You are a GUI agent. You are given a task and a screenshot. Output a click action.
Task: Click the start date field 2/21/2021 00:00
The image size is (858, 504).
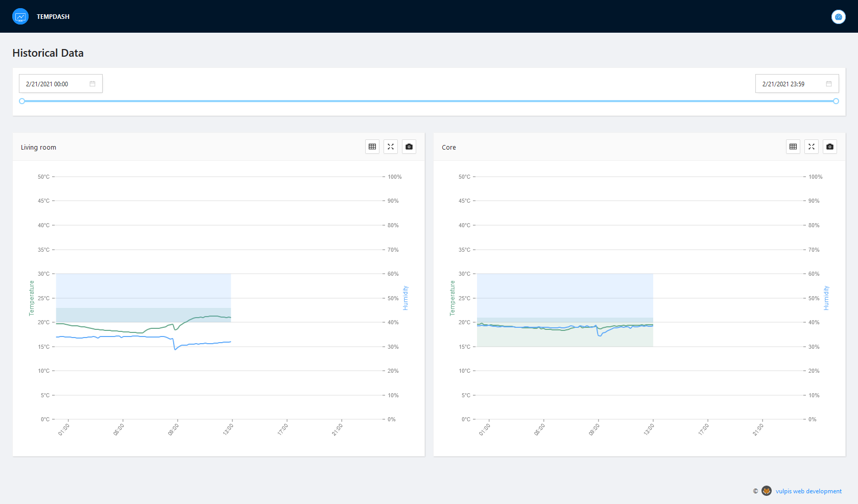pyautogui.click(x=61, y=84)
